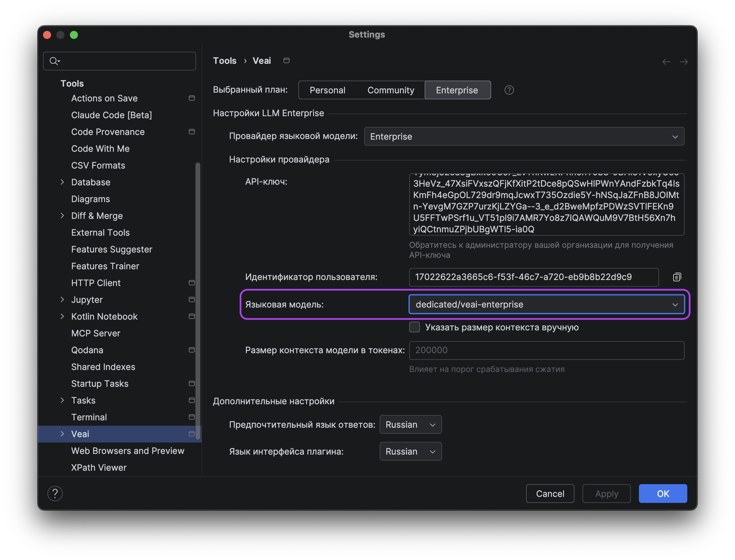The width and height of the screenshot is (735, 560).
Task: Open the dedicated/veai-enterprise model dropdown
Action: click(547, 304)
